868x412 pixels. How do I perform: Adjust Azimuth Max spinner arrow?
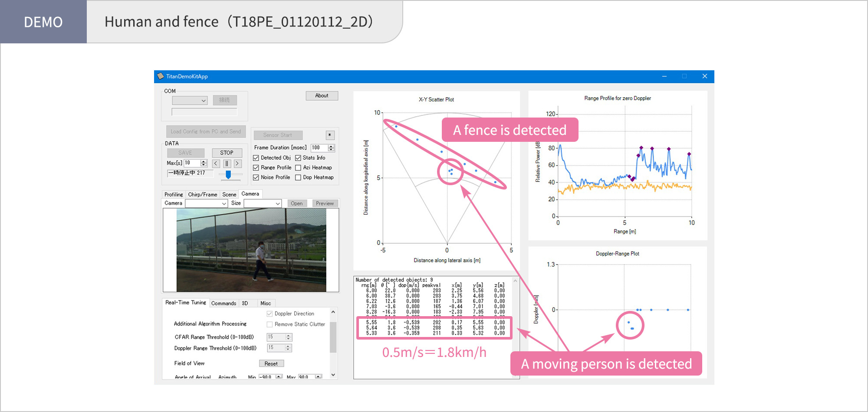click(x=319, y=376)
